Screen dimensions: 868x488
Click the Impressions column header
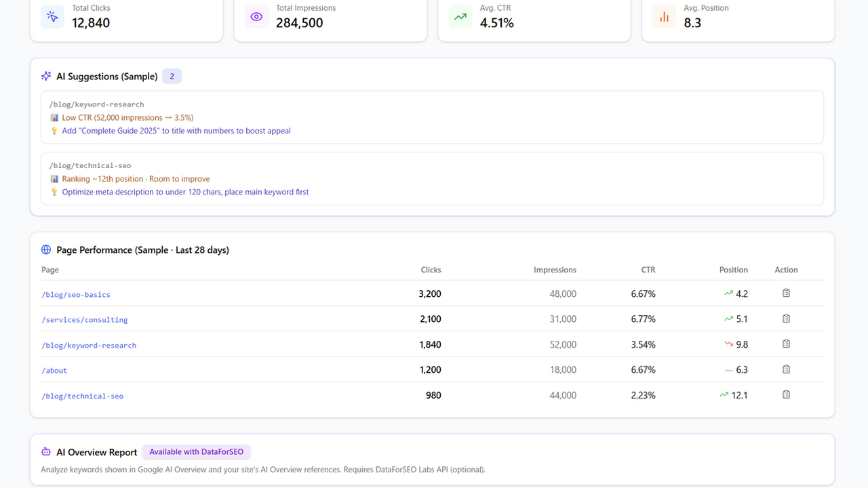[x=555, y=270]
